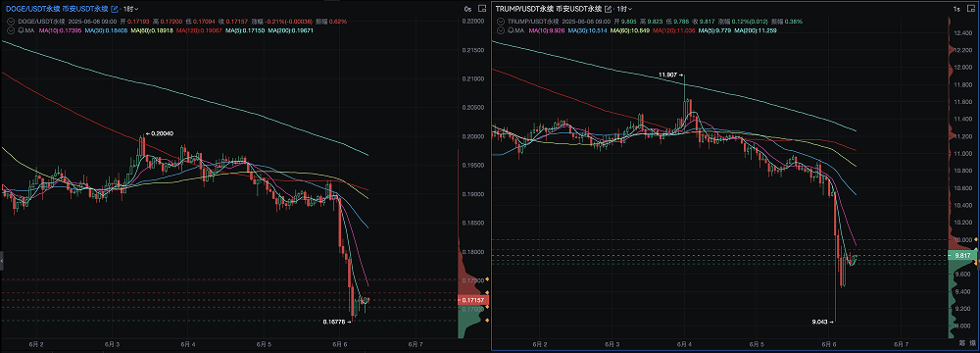This screenshot has width=980, height=353.
Task: Select MA(60):10.849 in TRUMP chart legend
Action: 630,30
